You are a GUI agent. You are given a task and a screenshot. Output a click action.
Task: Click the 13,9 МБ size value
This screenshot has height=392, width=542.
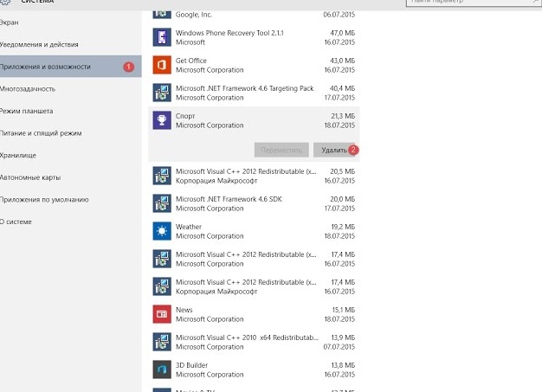[343, 337]
